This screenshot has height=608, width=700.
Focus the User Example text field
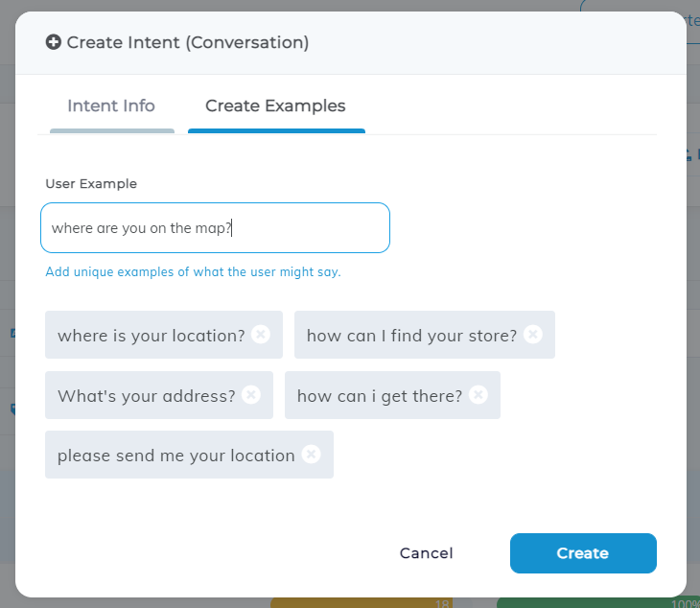tap(215, 227)
